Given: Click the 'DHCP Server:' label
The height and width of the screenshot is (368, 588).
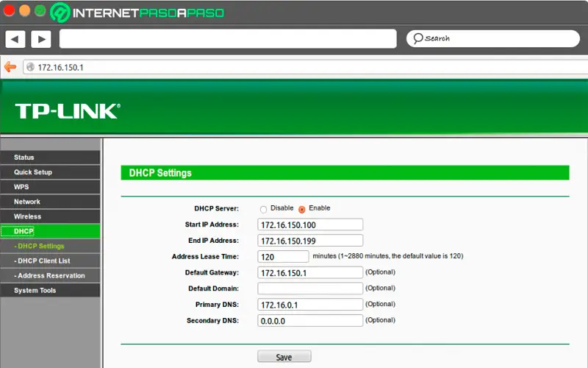Looking at the screenshot, I should pyautogui.click(x=216, y=208).
